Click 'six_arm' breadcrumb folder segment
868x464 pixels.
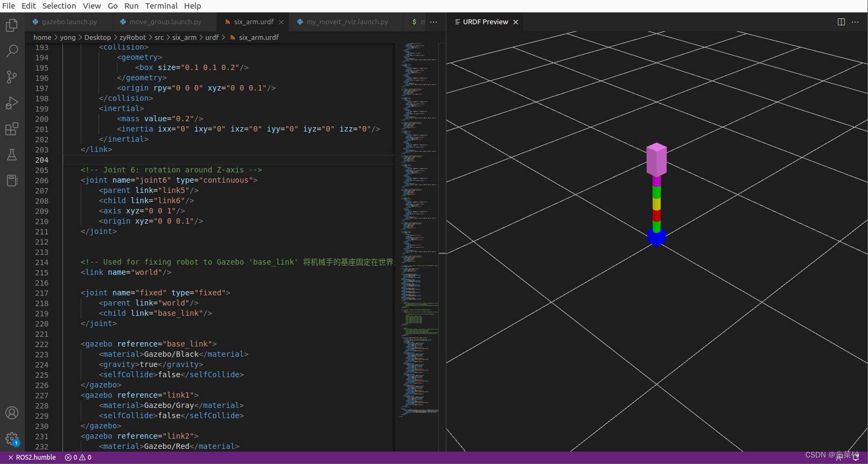click(184, 38)
